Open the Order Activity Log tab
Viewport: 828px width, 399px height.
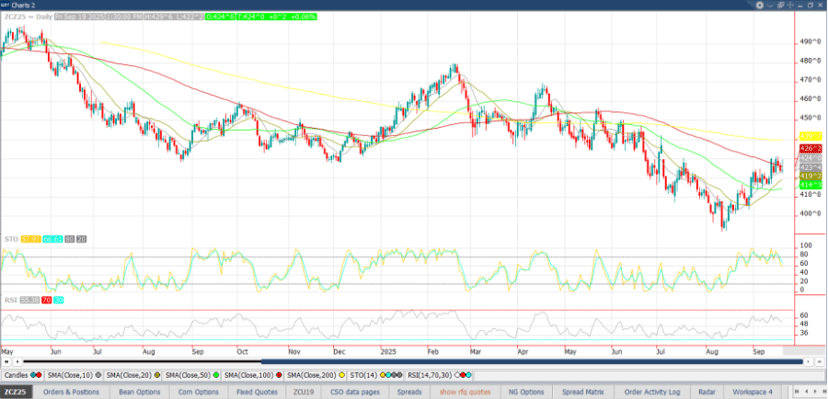pyautogui.click(x=653, y=392)
